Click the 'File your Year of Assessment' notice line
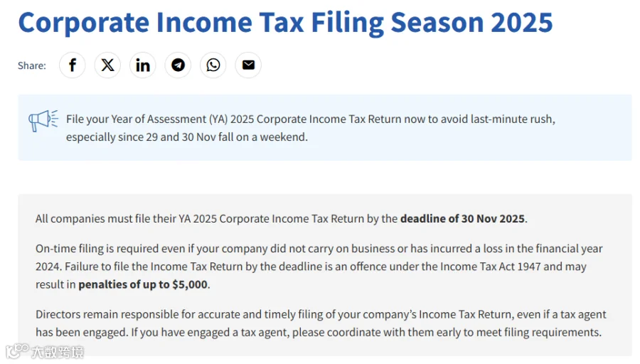The image size is (640, 364). [x=311, y=119]
